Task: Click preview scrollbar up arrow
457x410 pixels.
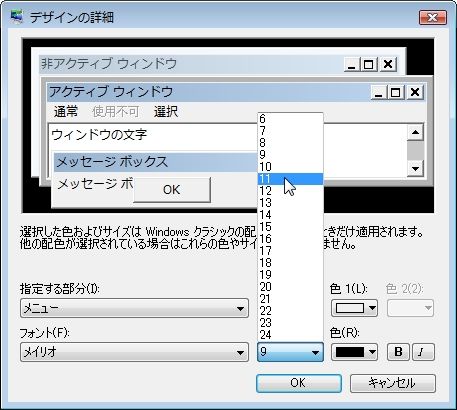Action: [x=415, y=133]
